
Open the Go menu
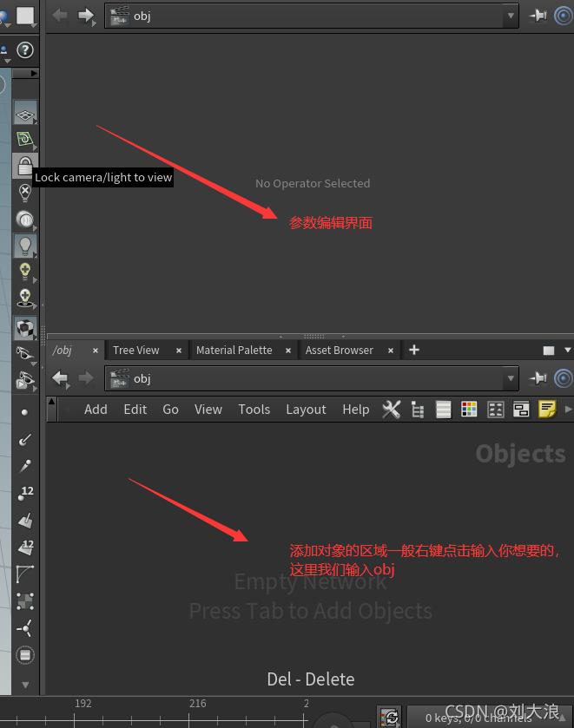tap(170, 409)
